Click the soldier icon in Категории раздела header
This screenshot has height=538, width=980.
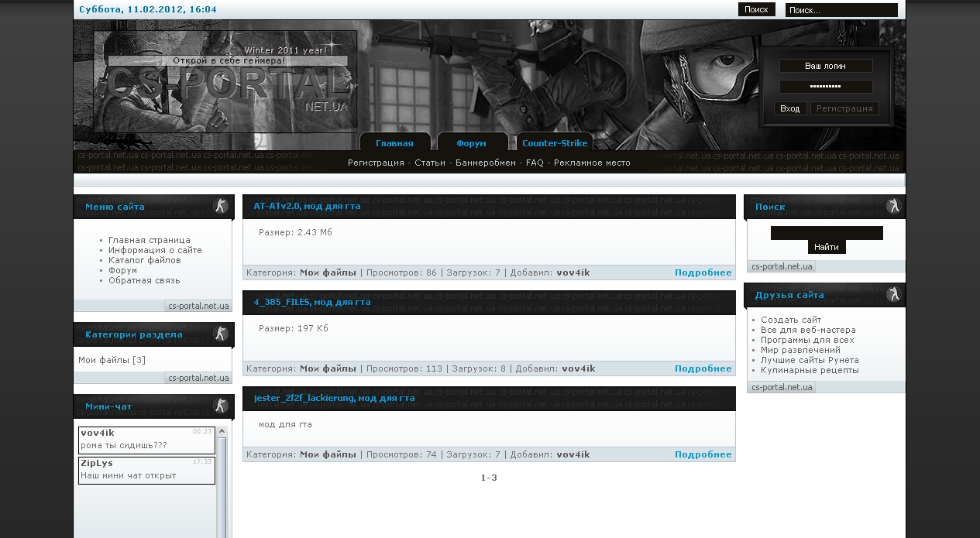tap(222, 334)
